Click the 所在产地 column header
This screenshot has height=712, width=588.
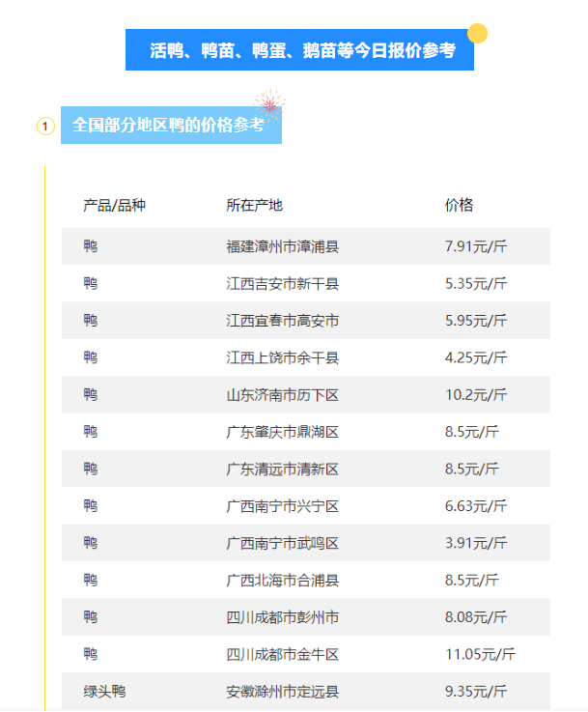click(x=254, y=206)
